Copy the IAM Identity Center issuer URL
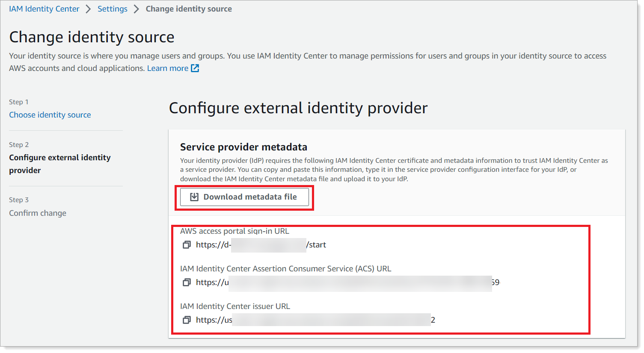This screenshot has height=353, width=644. click(187, 320)
